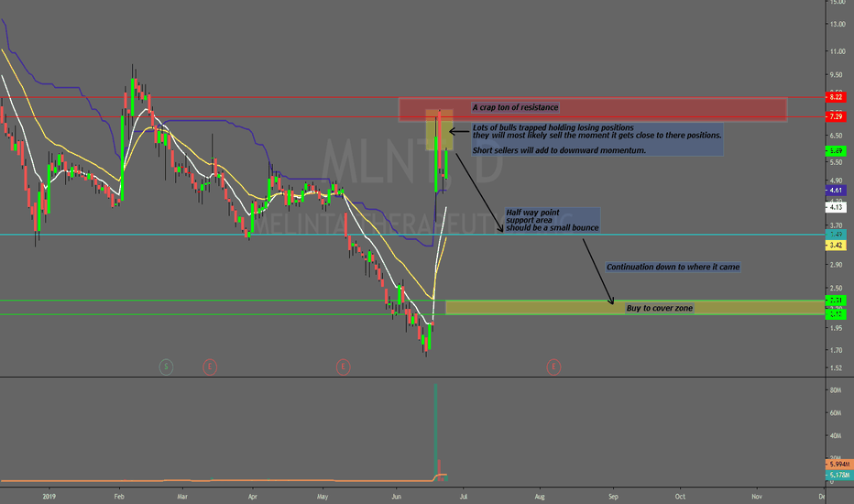Click the May label on time axis
Image resolution: width=854 pixels, height=504 pixels.
323,497
